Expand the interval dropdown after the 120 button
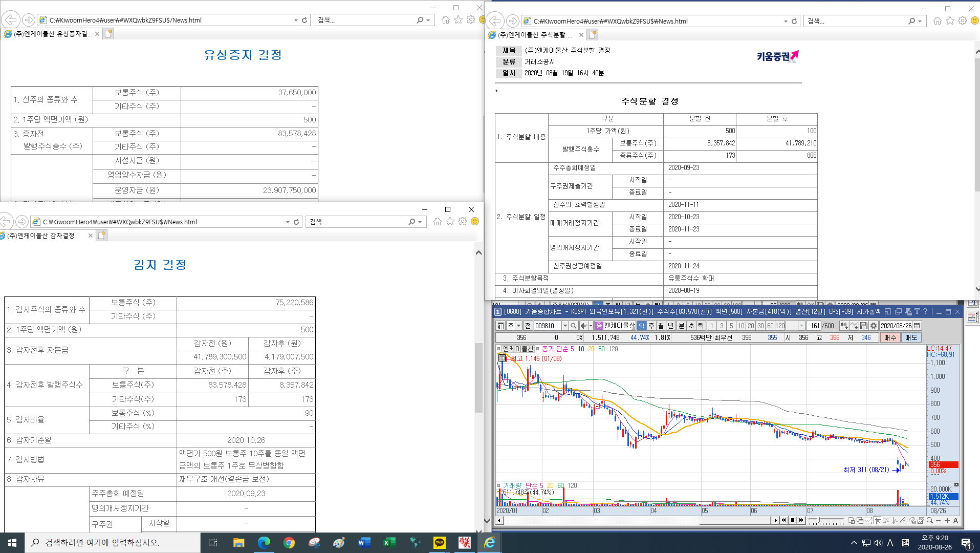This screenshot has width=980, height=553. 801,326
